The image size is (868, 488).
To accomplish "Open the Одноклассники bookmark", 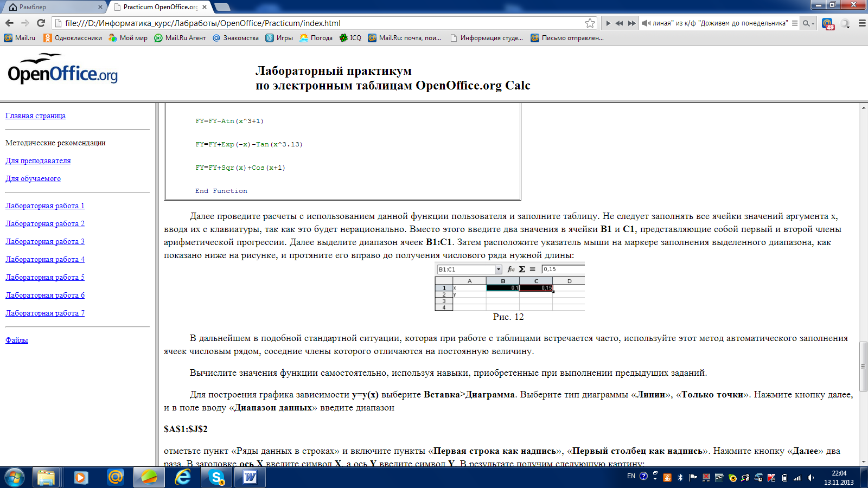I will (x=73, y=38).
